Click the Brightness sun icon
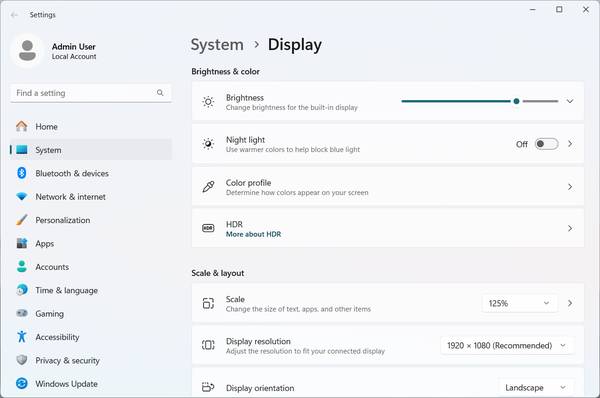 (208, 102)
